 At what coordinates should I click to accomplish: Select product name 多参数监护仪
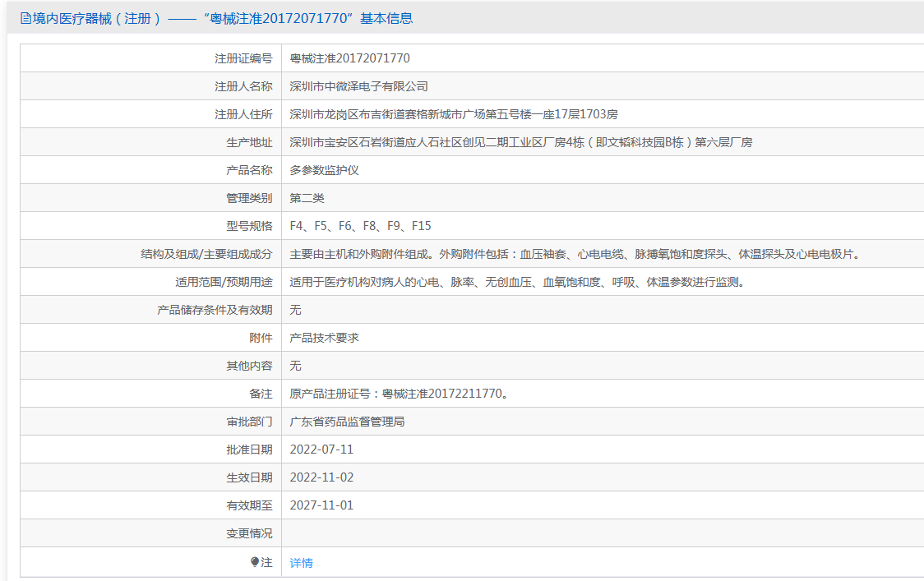(324, 170)
